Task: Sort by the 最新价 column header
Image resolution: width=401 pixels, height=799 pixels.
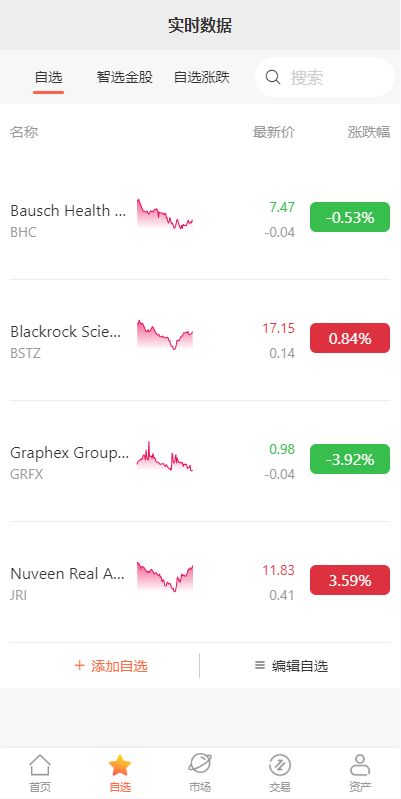Action: click(x=274, y=132)
